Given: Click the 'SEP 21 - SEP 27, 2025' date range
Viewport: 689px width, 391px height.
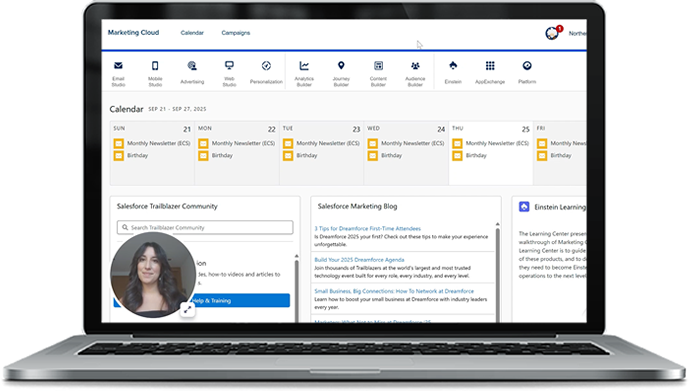Looking at the screenshot, I should click(x=177, y=109).
